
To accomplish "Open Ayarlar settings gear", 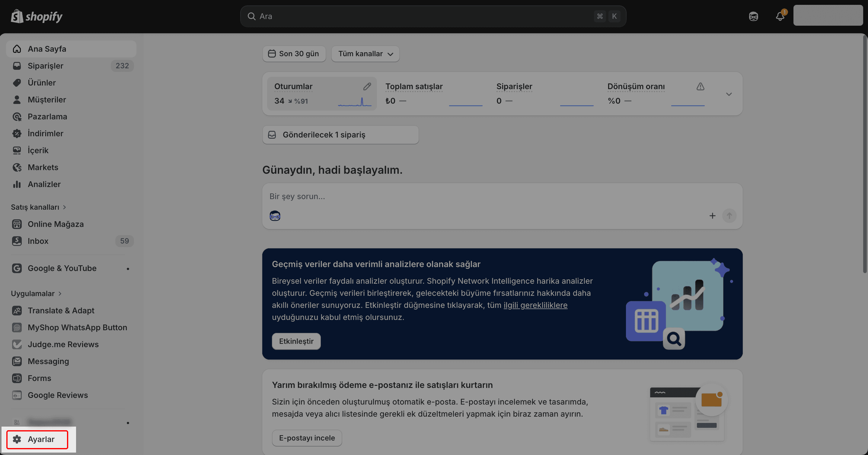I will click(x=37, y=439).
